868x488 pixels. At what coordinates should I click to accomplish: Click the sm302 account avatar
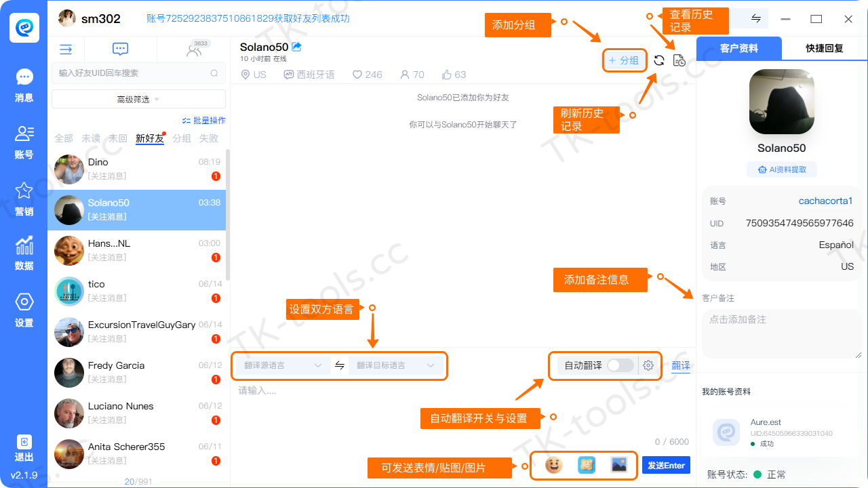click(x=67, y=18)
